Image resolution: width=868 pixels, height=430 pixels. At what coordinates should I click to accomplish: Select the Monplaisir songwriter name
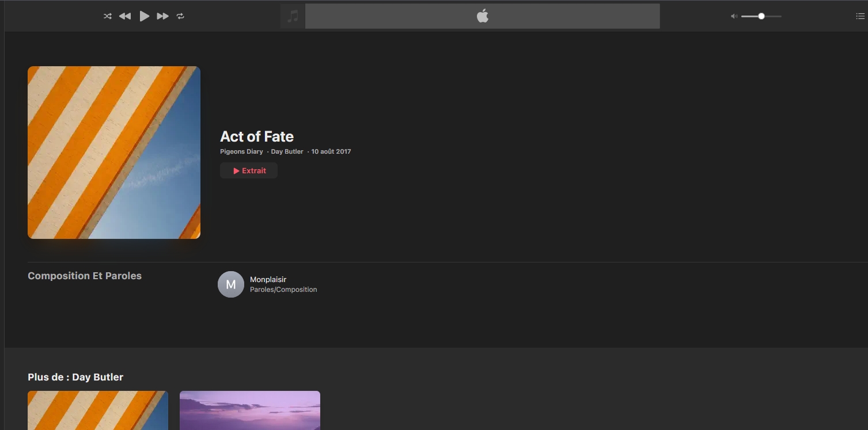[268, 280]
